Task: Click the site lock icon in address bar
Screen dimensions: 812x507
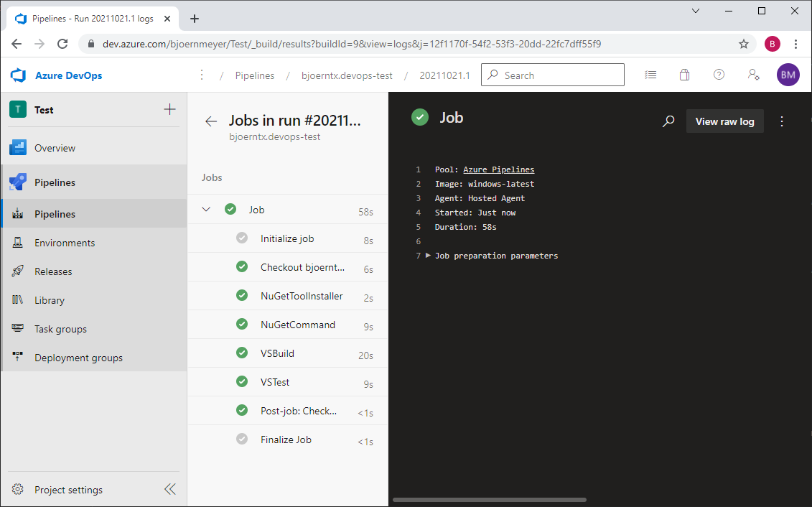Action: tap(91, 44)
